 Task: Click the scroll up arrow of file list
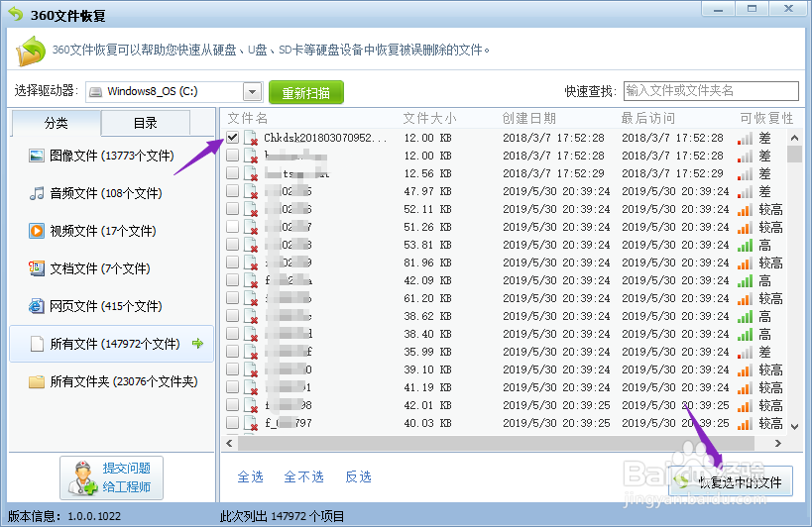point(794,138)
